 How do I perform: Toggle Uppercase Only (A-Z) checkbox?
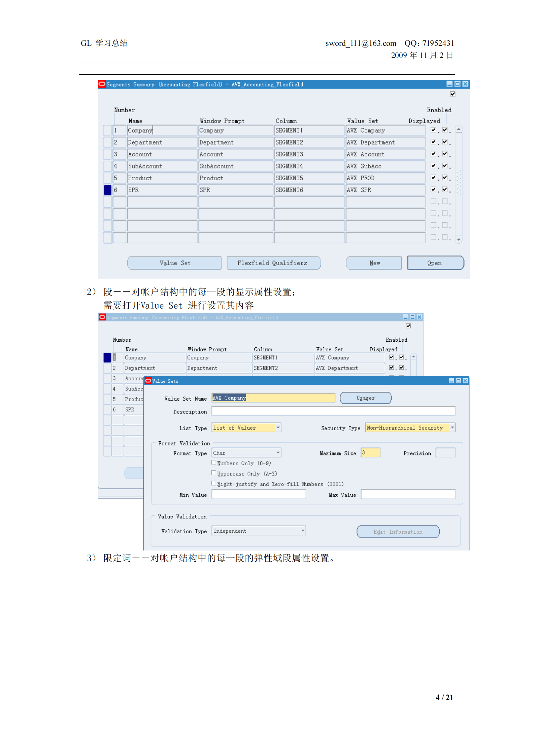(214, 473)
